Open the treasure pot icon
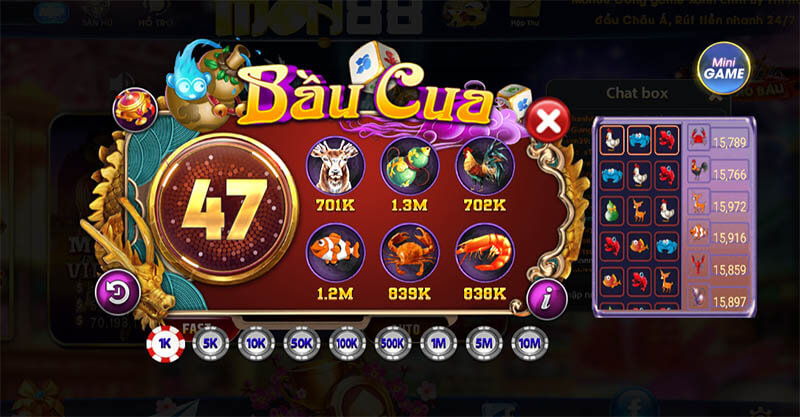 pyautogui.click(x=135, y=110)
